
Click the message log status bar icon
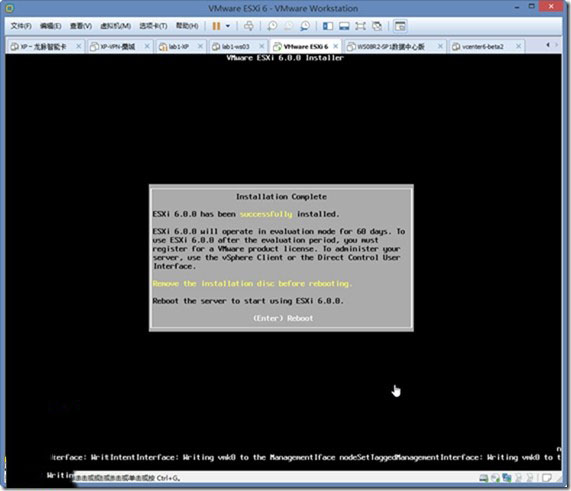point(547,478)
